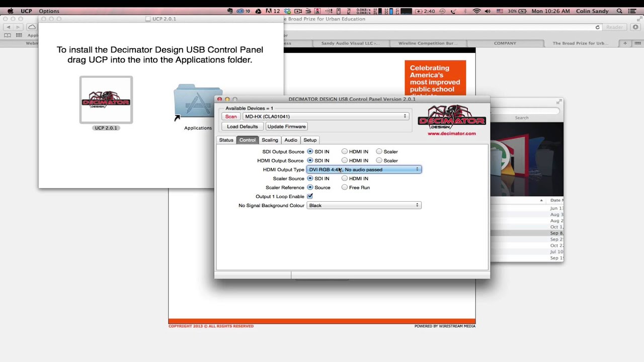Image resolution: width=644 pixels, height=362 pixels.
Task: Switch to the Scaling tab
Action: tap(270, 140)
